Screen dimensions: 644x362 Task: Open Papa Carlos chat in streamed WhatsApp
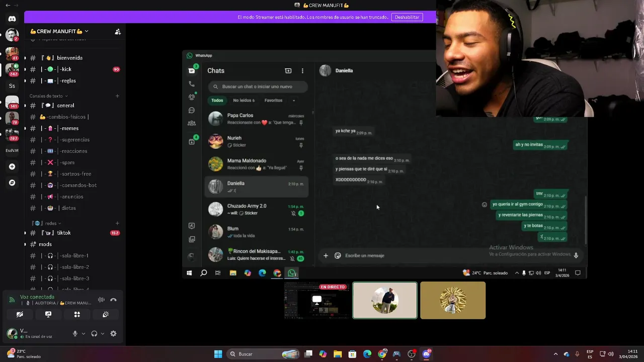point(257,119)
